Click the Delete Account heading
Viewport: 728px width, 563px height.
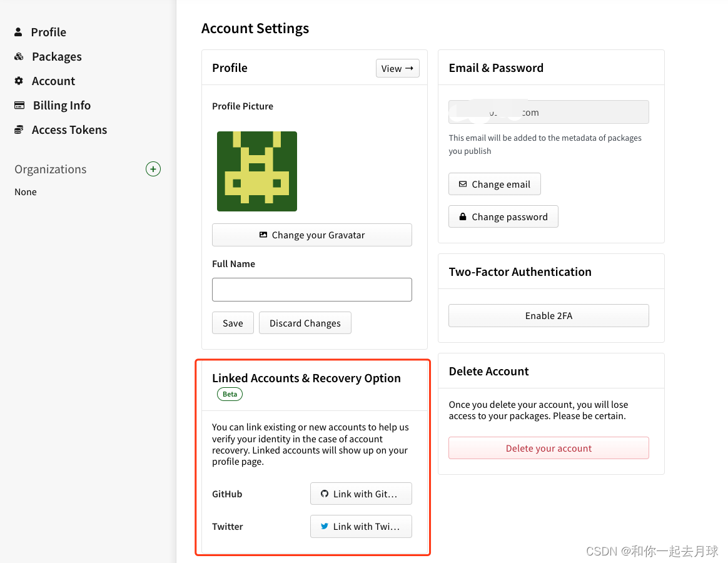488,371
